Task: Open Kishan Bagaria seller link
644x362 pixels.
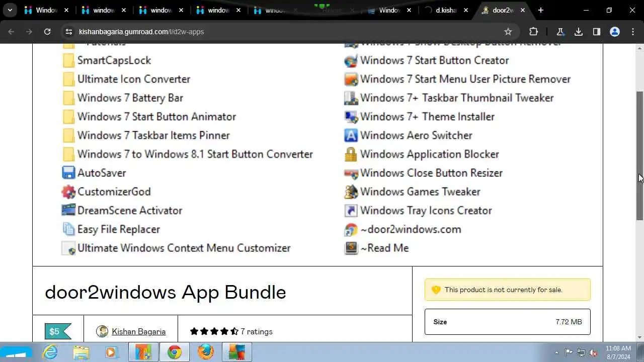Action: pos(138,331)
